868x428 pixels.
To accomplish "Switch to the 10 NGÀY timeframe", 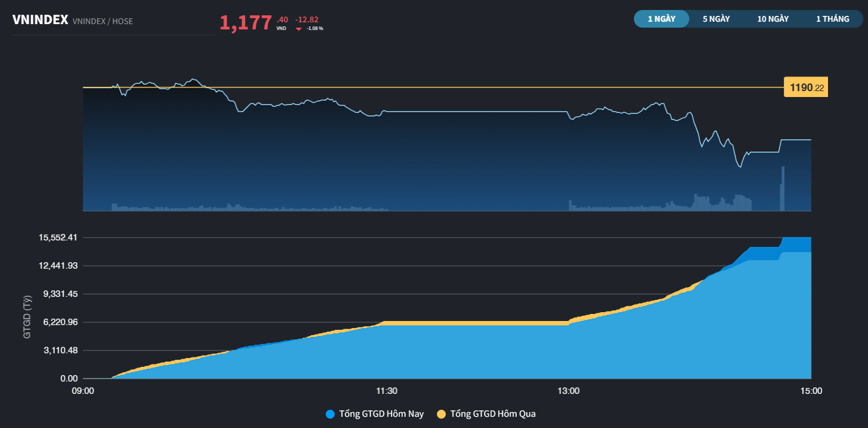I will click(x=773, y=19).
